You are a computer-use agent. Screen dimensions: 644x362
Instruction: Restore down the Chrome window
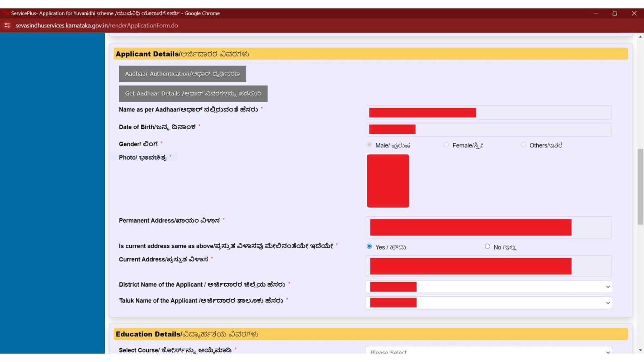point(615,13)
